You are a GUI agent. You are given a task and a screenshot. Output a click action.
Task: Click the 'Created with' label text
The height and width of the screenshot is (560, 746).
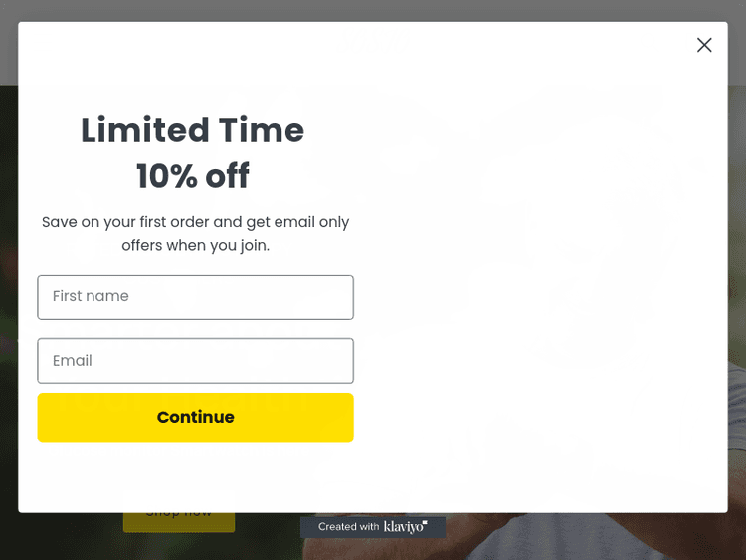coord(348,527)
